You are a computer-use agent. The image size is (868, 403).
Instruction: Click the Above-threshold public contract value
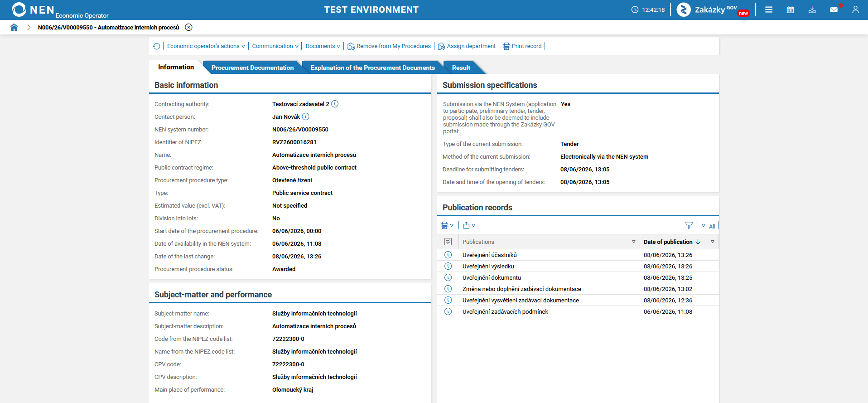coord(314,168)
